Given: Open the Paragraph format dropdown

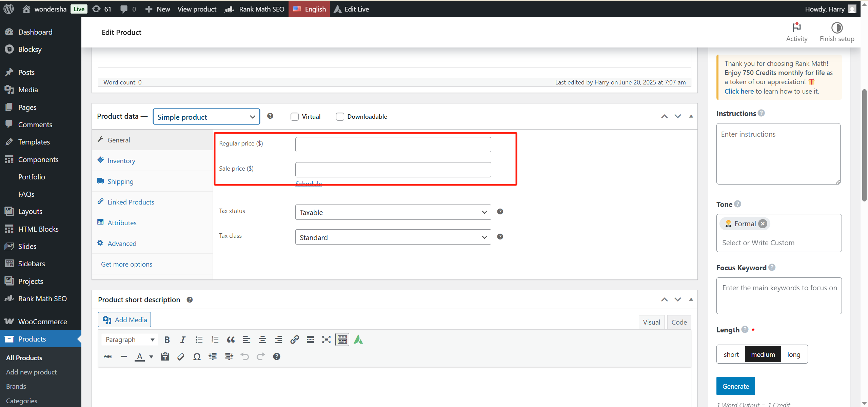Looking at the screenshot, I should coord(130,340).
